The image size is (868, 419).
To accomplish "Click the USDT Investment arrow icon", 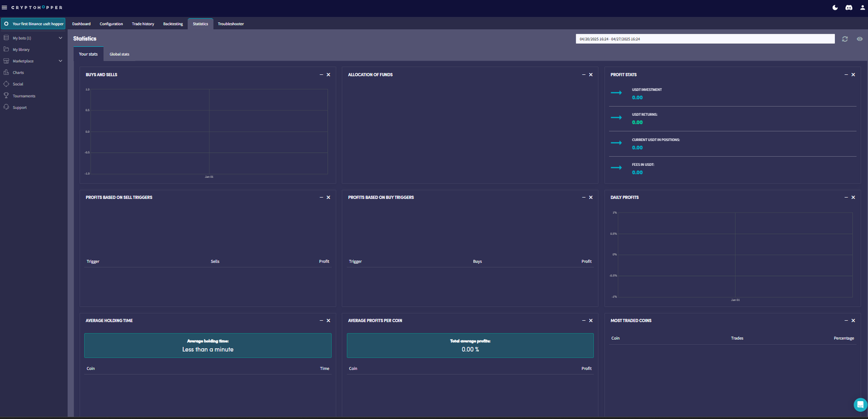I will [x=616, y=93].
